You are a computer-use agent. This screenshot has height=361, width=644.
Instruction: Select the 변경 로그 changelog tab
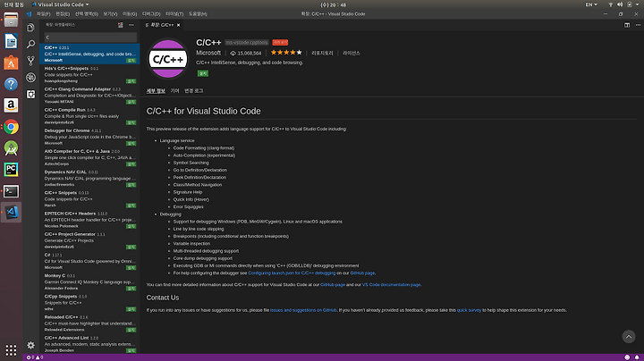194,90
